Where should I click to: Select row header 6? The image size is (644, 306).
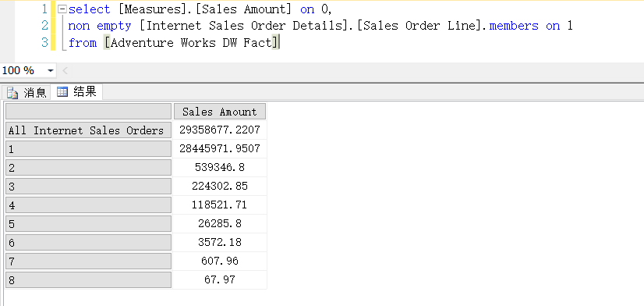coord(88,243)
